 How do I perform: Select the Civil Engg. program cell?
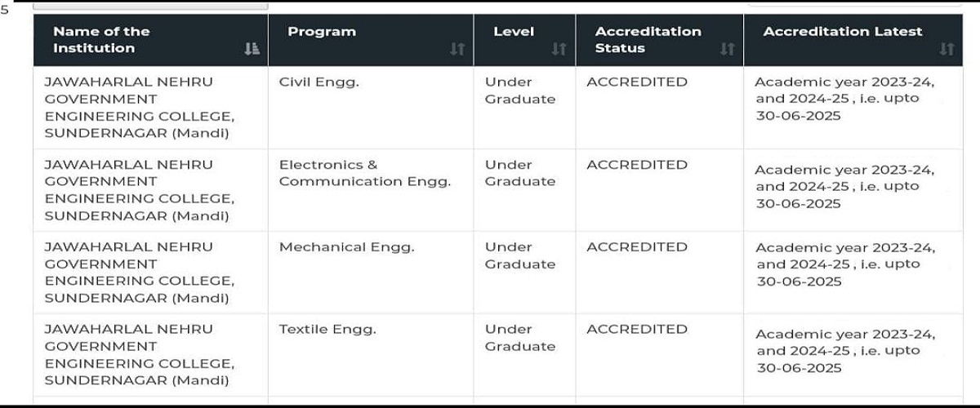[x=318, y=82]
